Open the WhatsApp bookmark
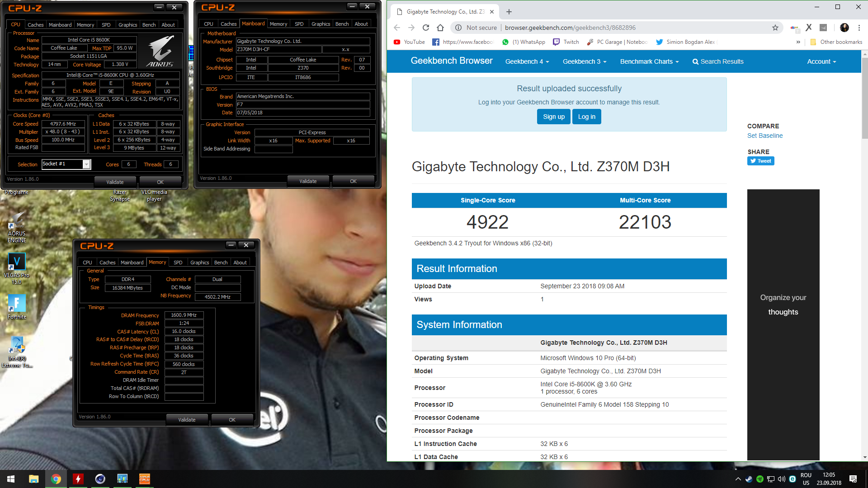This screenshot has height=488, width=868. pos(523,42)
